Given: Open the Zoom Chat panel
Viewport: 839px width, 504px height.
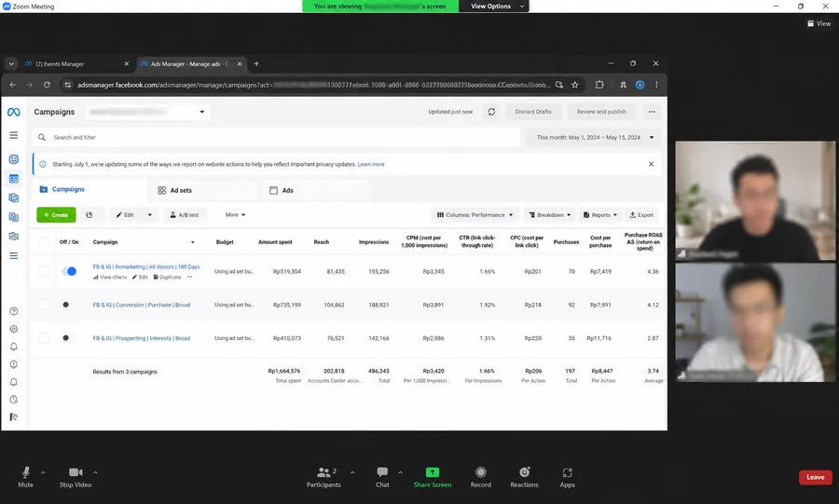Looking at the screenshot, I should click(x=382, y=477).
